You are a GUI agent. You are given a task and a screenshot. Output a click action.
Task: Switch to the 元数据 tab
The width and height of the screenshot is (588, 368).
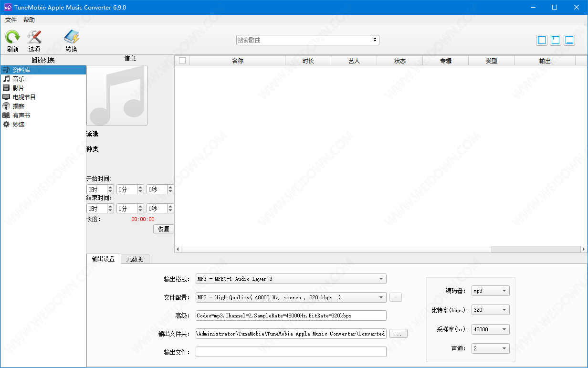click(135, 259)
